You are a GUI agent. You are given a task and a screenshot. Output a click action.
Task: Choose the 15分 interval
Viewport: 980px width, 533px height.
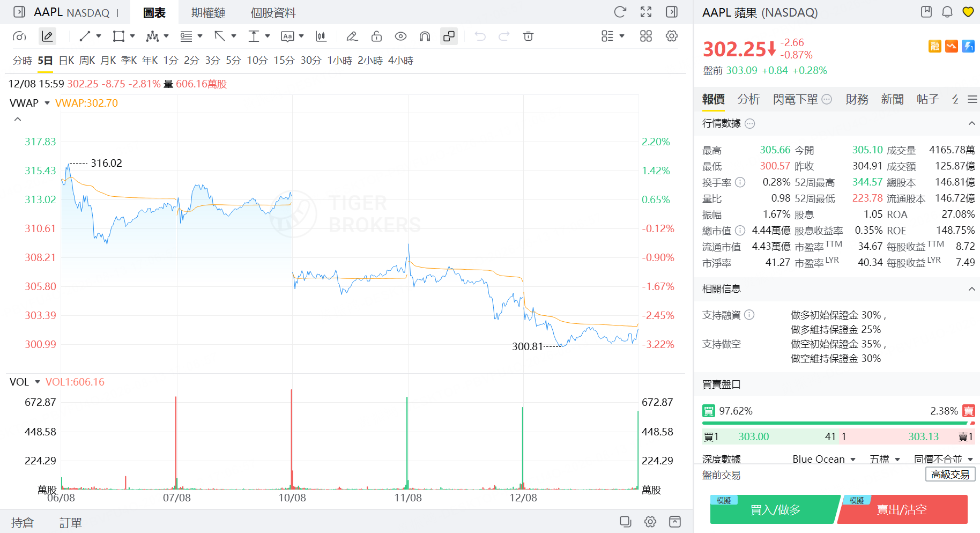click(x=284, y=61)
